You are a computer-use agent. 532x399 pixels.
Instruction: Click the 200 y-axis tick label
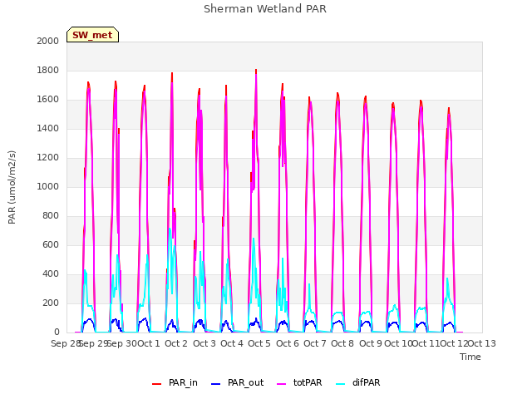[x=51, y=303]
